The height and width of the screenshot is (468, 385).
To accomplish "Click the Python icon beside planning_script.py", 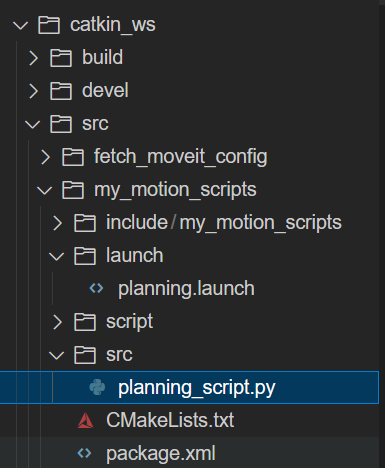I will [97, 387].
